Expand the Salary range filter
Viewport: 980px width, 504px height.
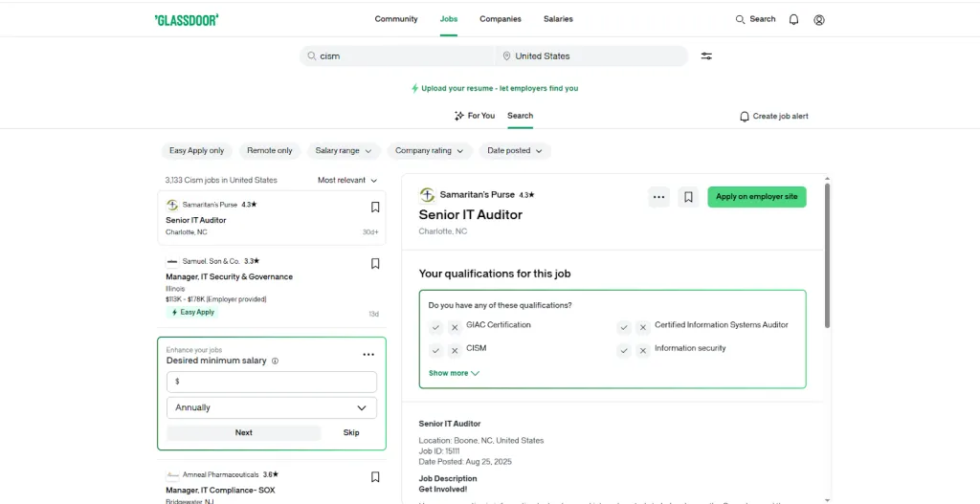click(344, 150)
